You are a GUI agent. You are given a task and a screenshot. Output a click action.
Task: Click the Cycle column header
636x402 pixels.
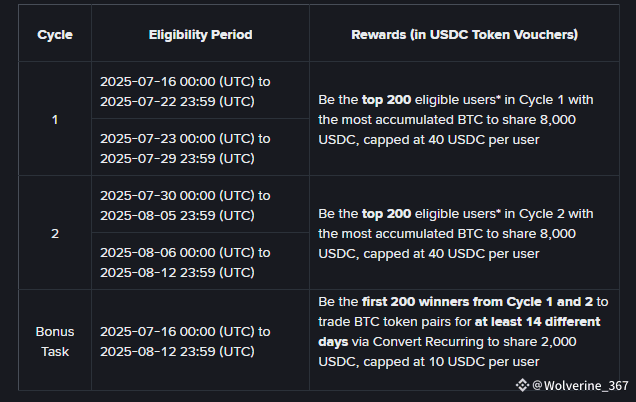coord(55,34)
